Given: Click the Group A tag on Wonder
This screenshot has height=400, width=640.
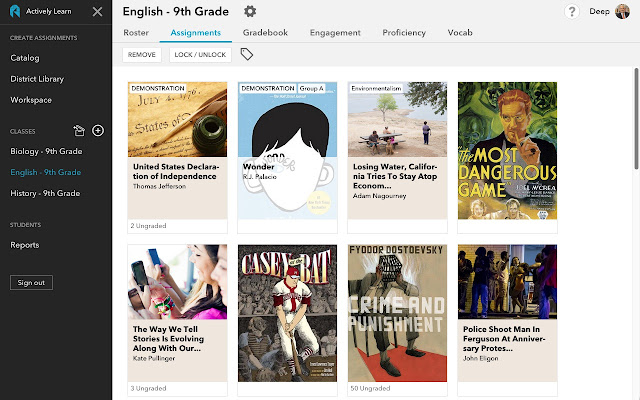Looking at the screenshot, I should pos(311,88).
